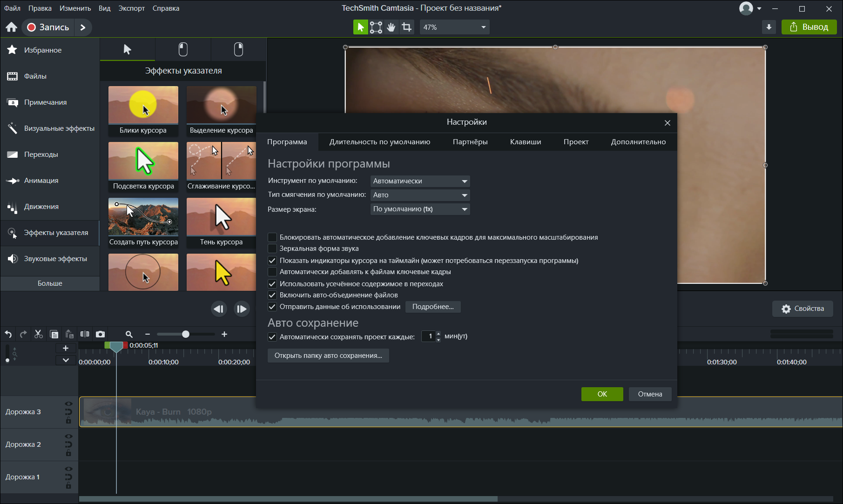
Task: Open the Экспорт menu
Action: click(131, 8)
